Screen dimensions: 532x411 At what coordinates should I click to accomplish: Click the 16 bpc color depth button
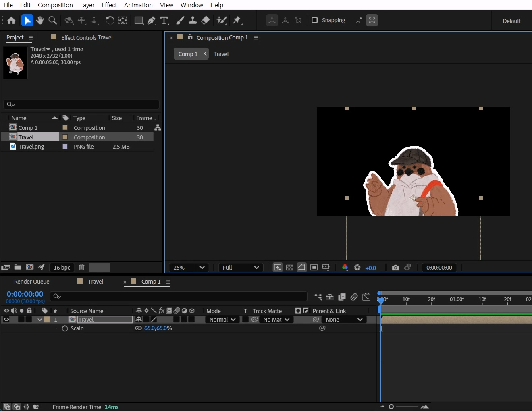62,268
